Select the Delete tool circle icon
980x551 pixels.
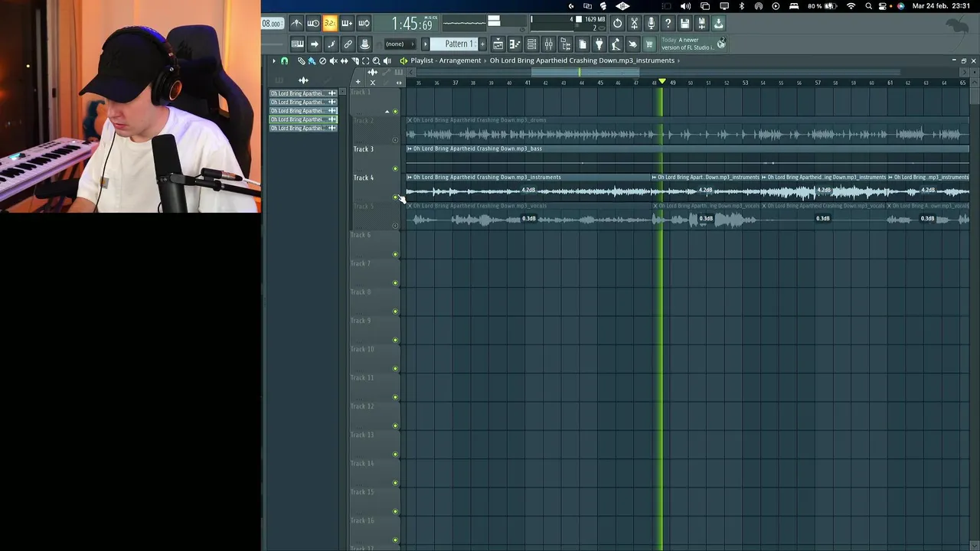click(322, 60)
